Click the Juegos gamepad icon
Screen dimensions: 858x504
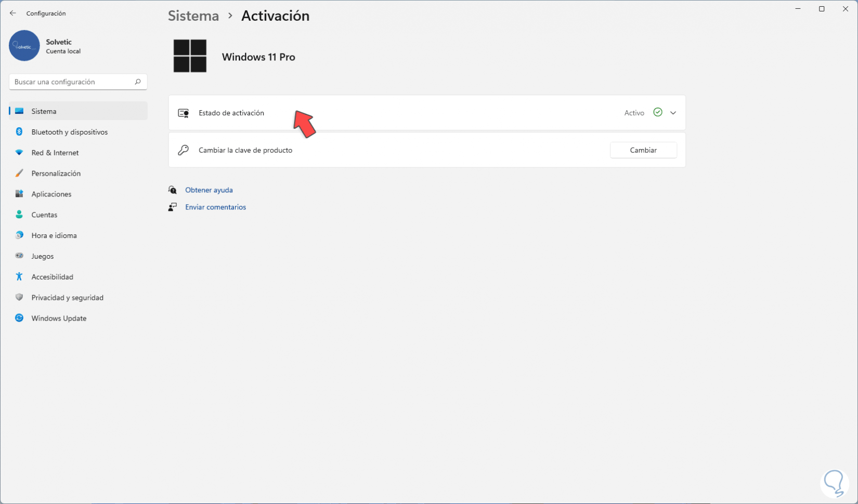point(19,256)
